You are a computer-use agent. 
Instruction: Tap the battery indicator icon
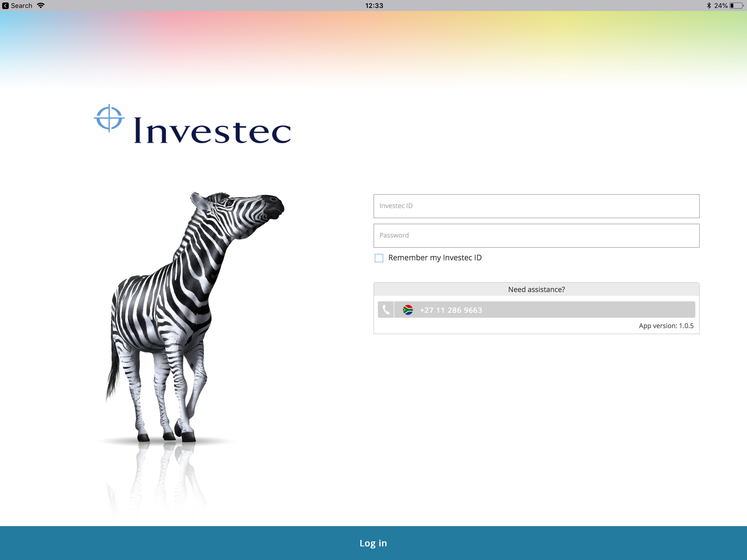coord(737,6)
